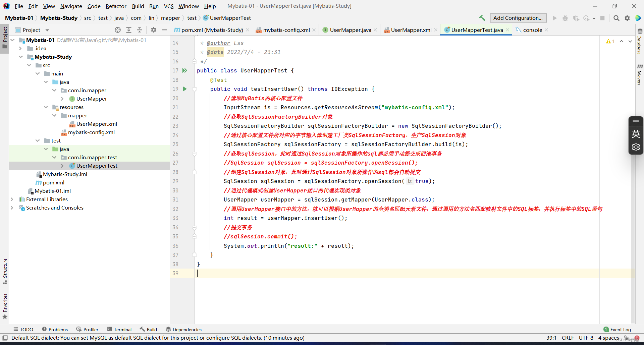Expand External Libraries node
The image size is (644, 345).
click(12, 199)
